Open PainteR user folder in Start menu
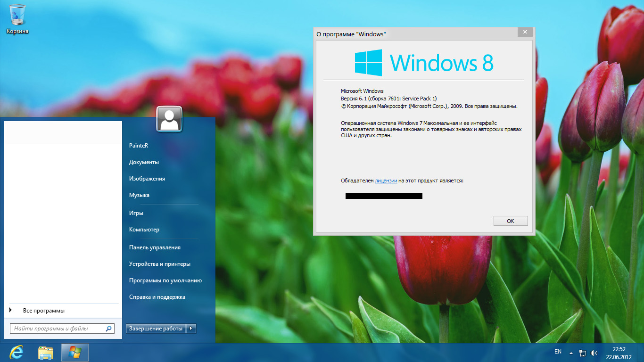 (x=139, y=146)
